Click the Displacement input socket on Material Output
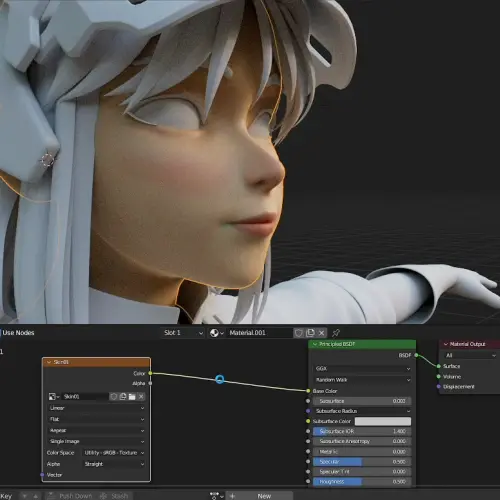Viewport: 500px width, 500px height. click(x=439, y=386)
